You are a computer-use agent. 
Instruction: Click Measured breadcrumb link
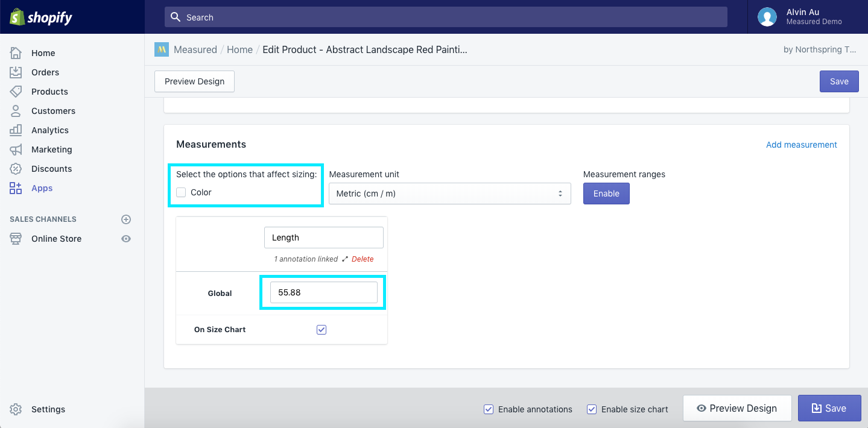point(195,49)
